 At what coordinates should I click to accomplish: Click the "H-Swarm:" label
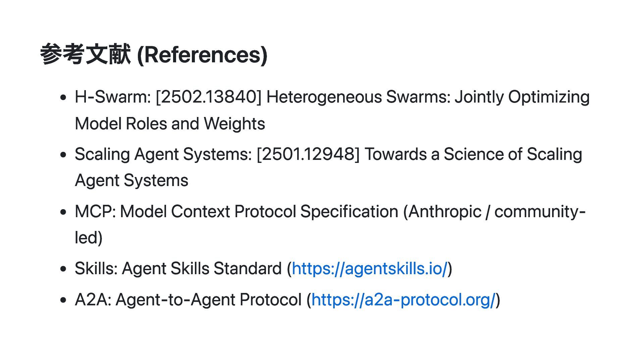click(x=113, y=97)
